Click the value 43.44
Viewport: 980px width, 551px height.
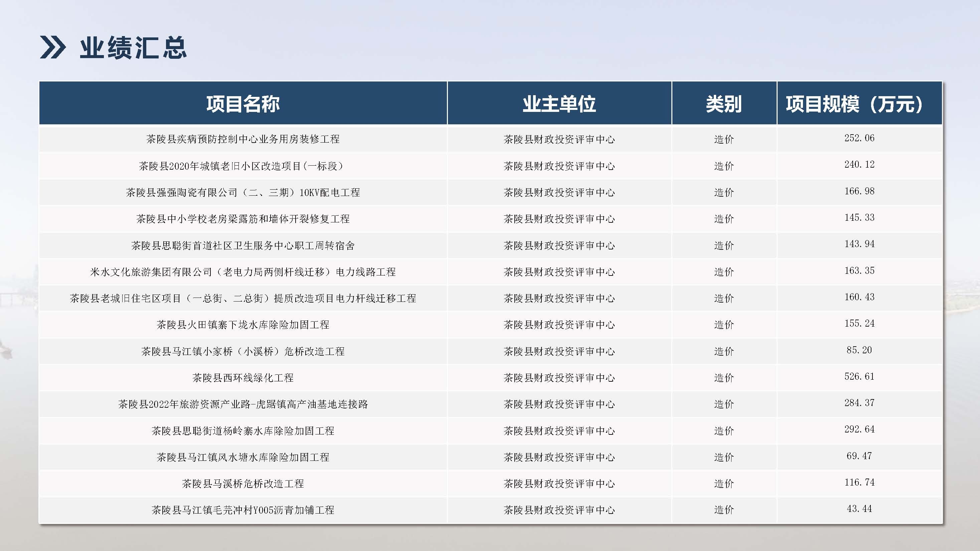[859, 509]
